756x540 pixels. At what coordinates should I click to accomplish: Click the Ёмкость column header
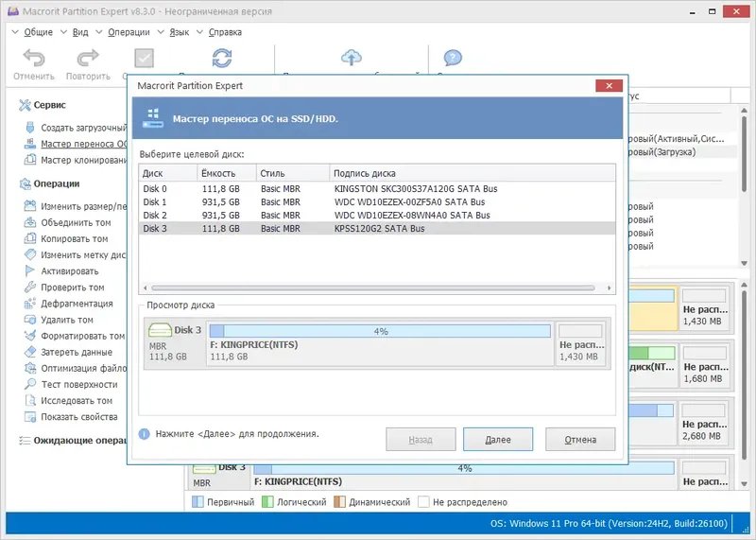pyautogui.click(x=227, y=173)
